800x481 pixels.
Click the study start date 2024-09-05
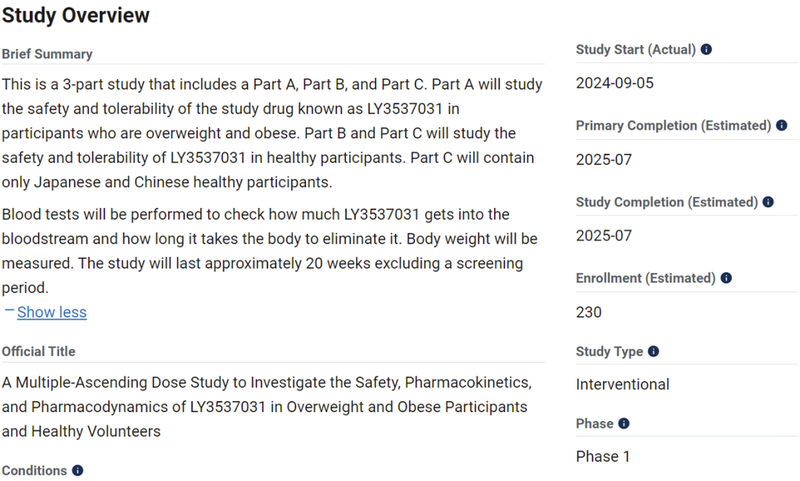[x=614, y=83]
